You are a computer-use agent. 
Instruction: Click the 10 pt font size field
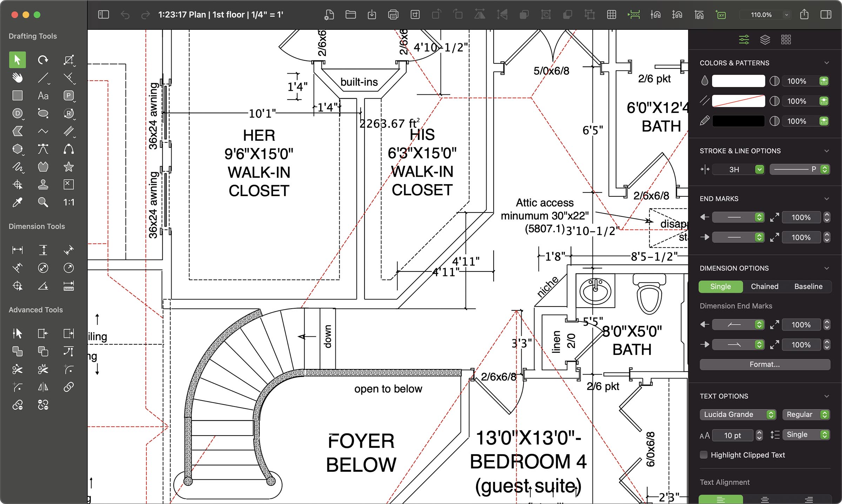[x=732, y=435]
